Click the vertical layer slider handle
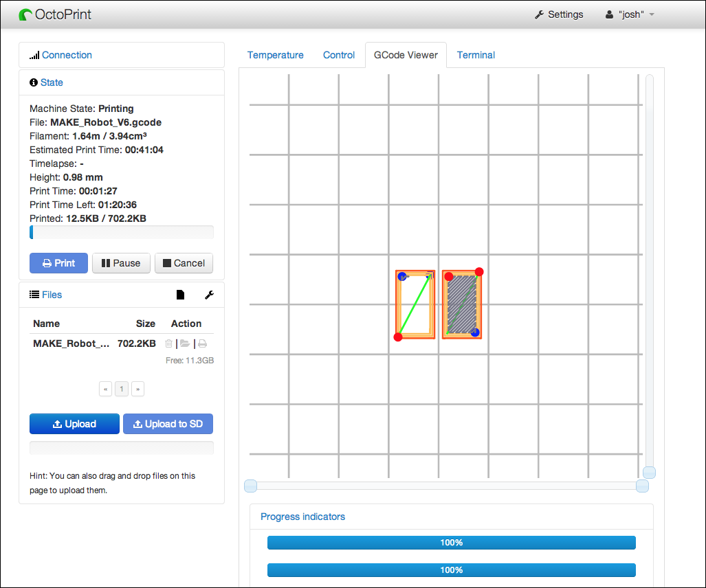This screenshot has width=706, height=588. pos(649,472)
